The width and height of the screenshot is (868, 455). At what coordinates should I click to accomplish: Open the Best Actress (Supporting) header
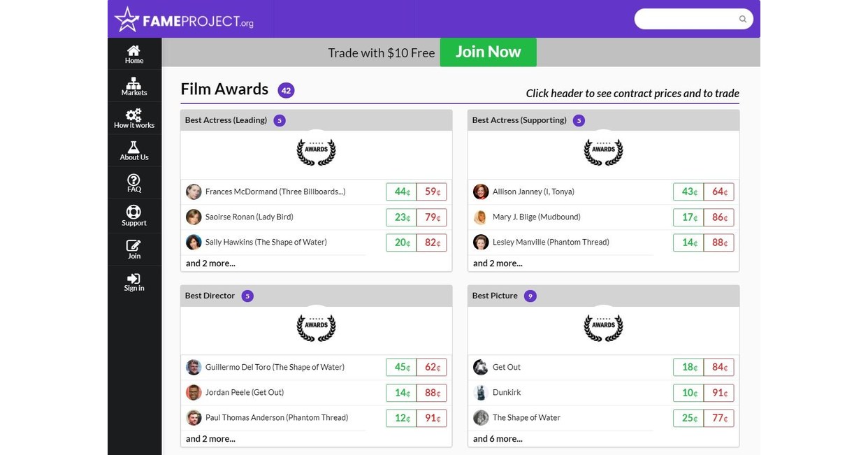(603, 120)
